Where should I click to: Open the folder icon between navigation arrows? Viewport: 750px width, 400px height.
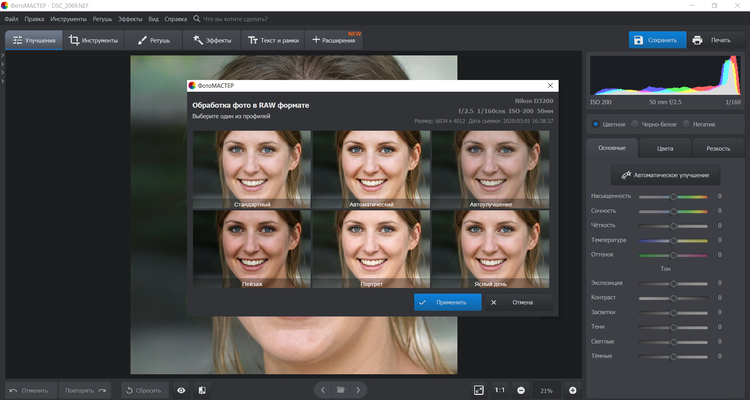tap(340, 389)
